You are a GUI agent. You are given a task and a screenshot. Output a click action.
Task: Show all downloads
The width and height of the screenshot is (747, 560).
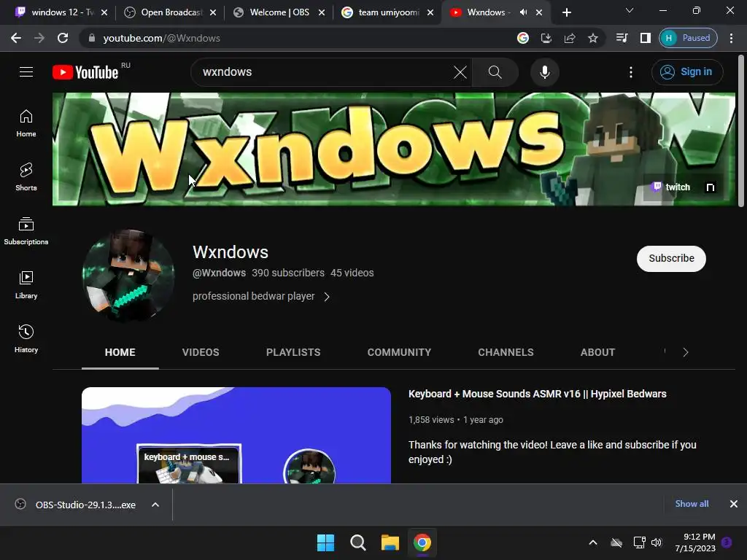click(692, 504)
